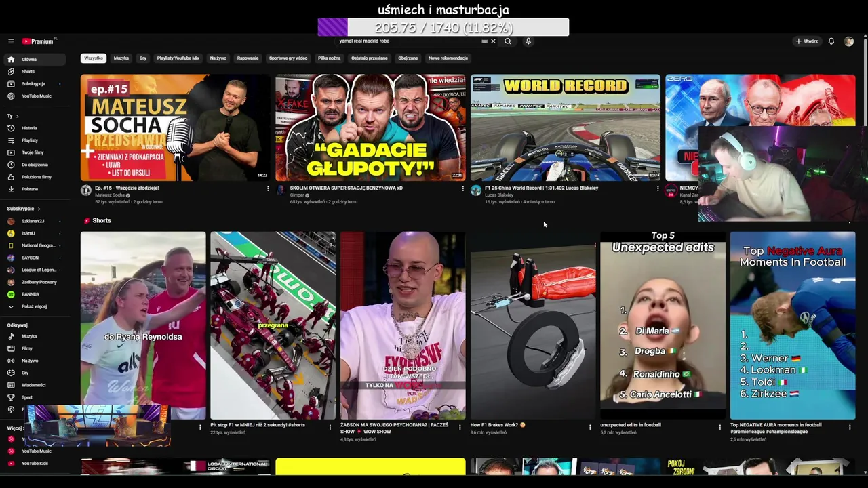Select the Nowe rekomendacje chip

pos(448,58)
